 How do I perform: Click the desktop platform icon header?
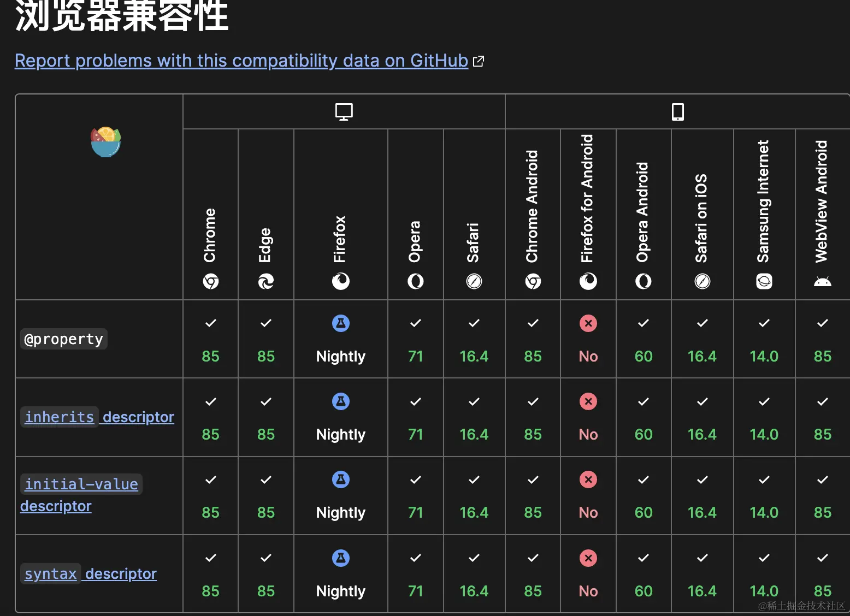tap(344, 112)
